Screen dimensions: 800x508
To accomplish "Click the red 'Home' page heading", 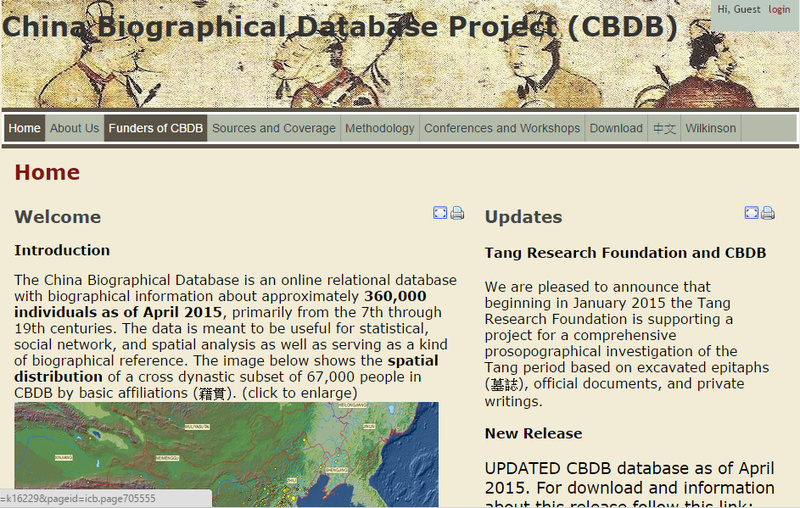I will click(x=47, y=172).
